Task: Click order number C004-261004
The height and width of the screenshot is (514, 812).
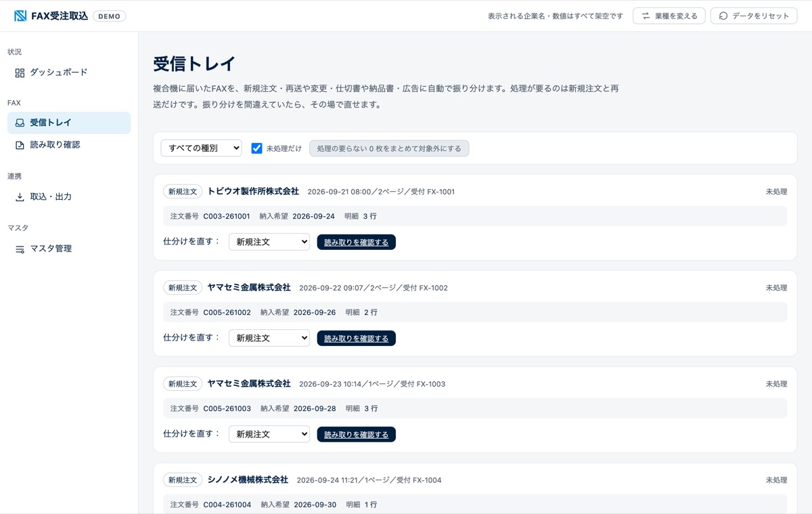Action: (227, 505)
